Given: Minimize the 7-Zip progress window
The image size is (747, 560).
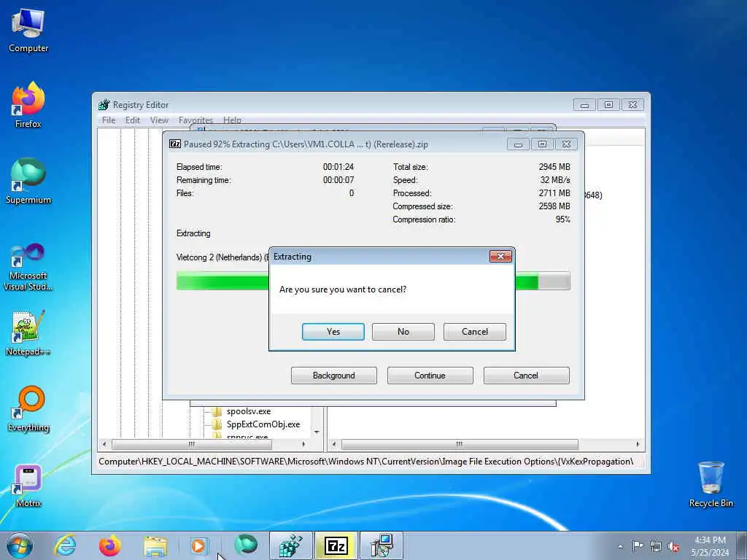Looking at the screenshot, I should pyautogui.click(x=518, y=144).
